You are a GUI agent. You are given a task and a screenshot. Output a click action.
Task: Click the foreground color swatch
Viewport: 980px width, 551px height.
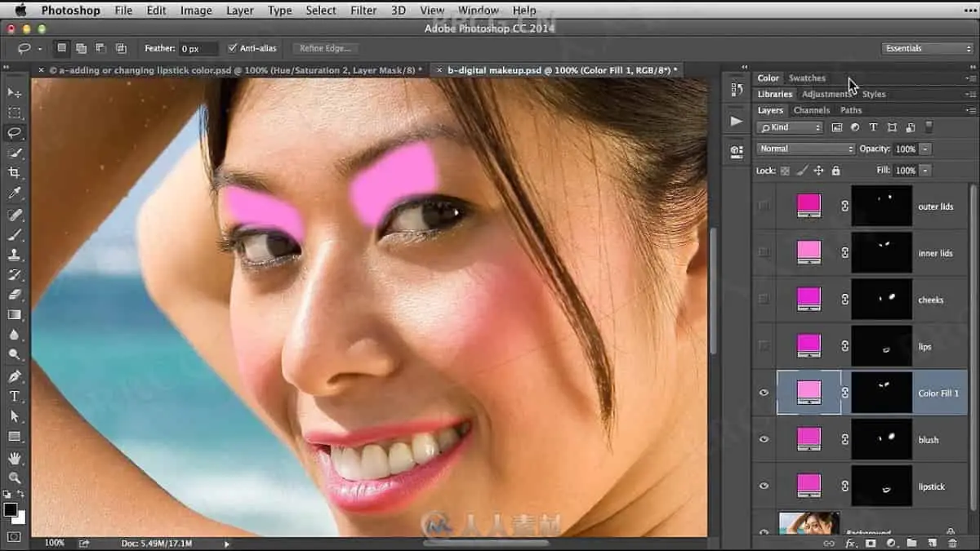click(11, 509)
